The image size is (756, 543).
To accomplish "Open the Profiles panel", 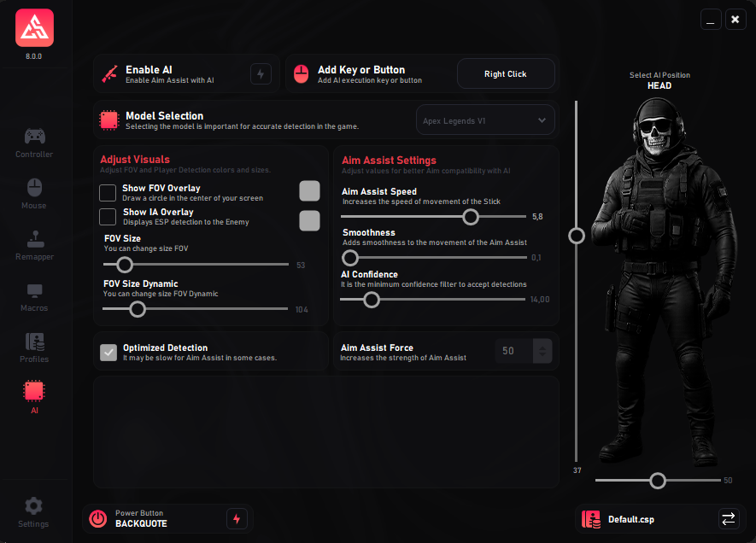I will [34, 348].
